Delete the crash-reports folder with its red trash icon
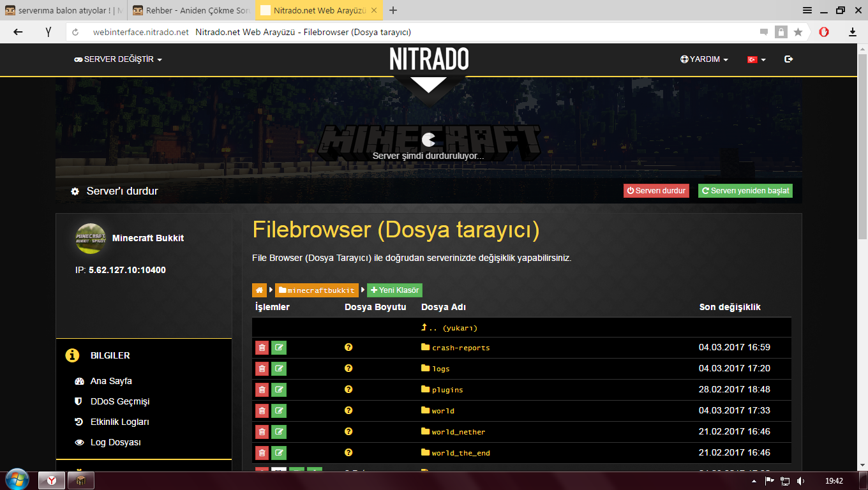Screen dimensions: 868x490 (262, 348)
